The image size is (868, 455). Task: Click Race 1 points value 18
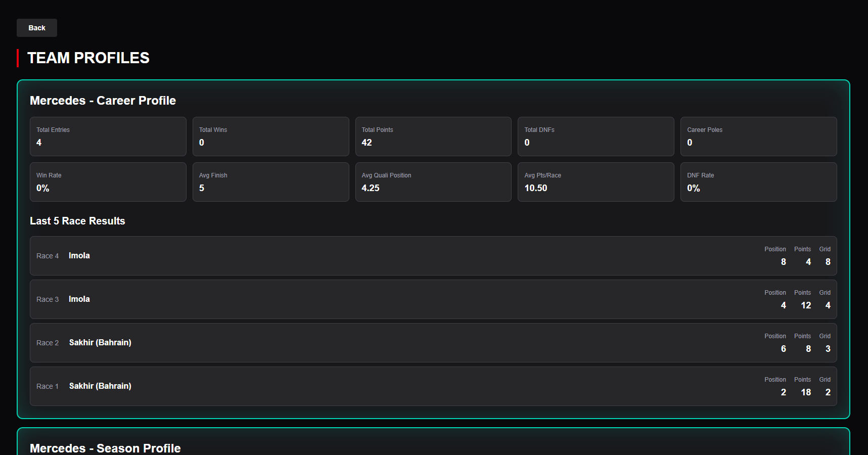coord(806,392)
